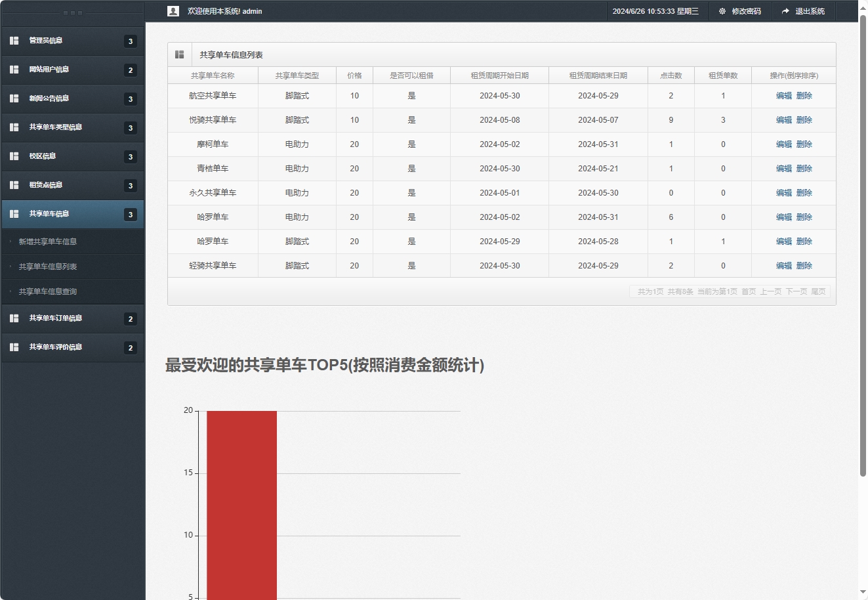Screen dimensions: 868x600
Task: Click the 共享单车类型信息 sidebar icon
Action: pyautogui.click(x=14, y=127)
